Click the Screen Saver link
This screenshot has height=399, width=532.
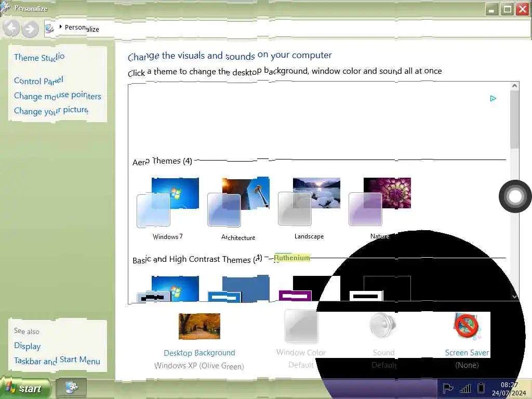click(467, 353)
